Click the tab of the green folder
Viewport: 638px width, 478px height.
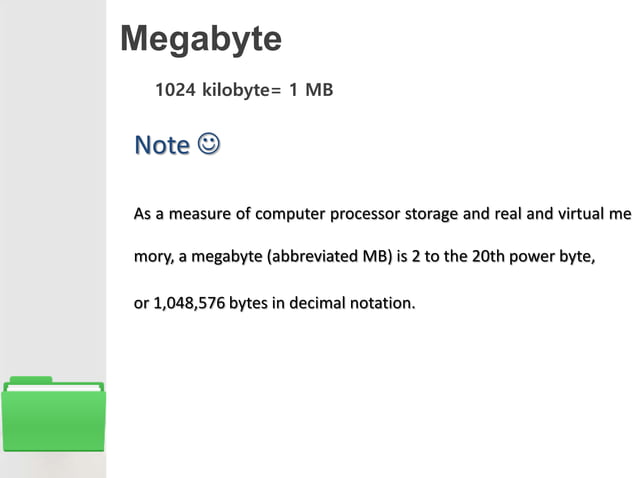tap(31, 380)
